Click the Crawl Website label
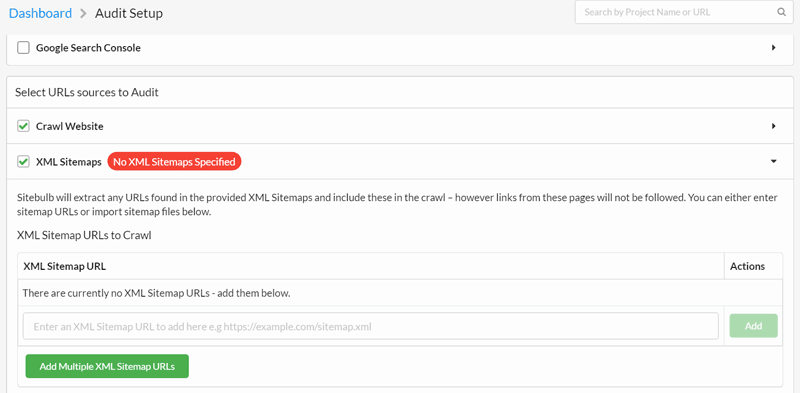Screen dimensions: 800x393 pos(69,126)
